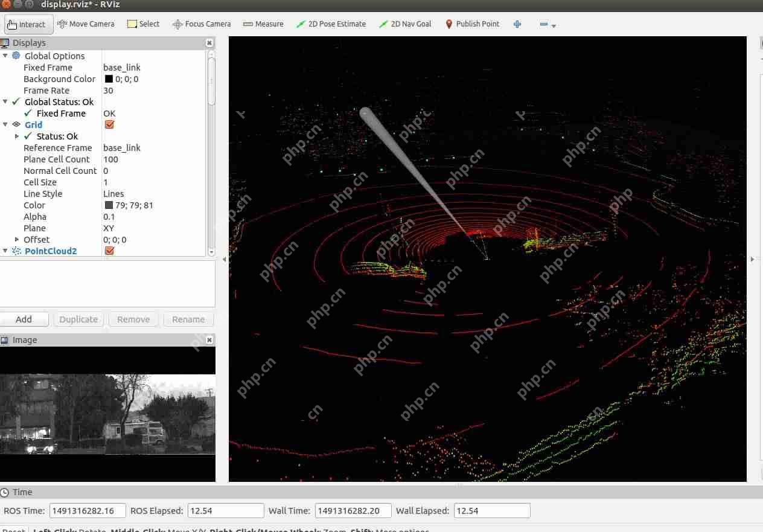Collapse the Global Options tree section
The image size is (763, 532).
tap(5, 56)
